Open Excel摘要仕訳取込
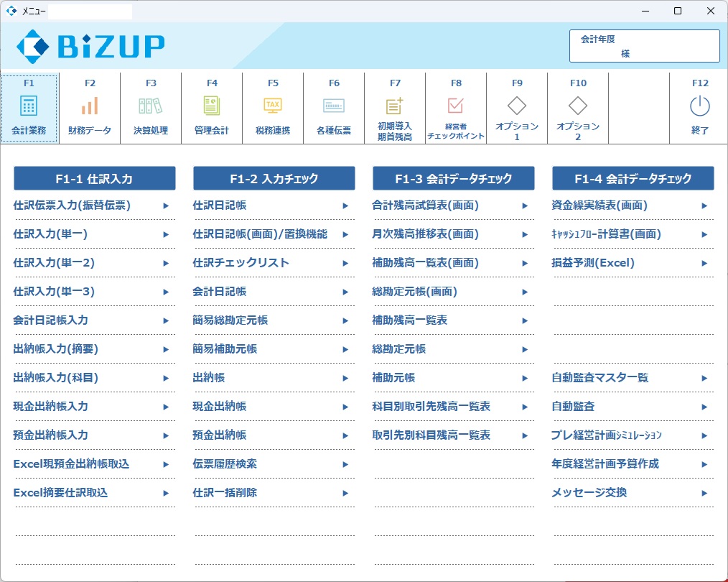Image resolution: width=728 pixels, height=582 pixels. 60,493
